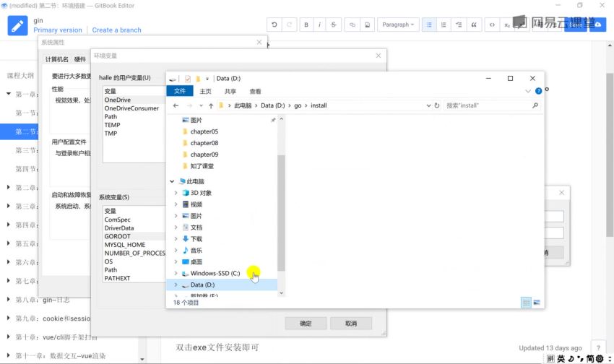This screenshot has height=364, width=614.
Task: Apply italic formatting from the toolbar
Action: click(319, 25)
